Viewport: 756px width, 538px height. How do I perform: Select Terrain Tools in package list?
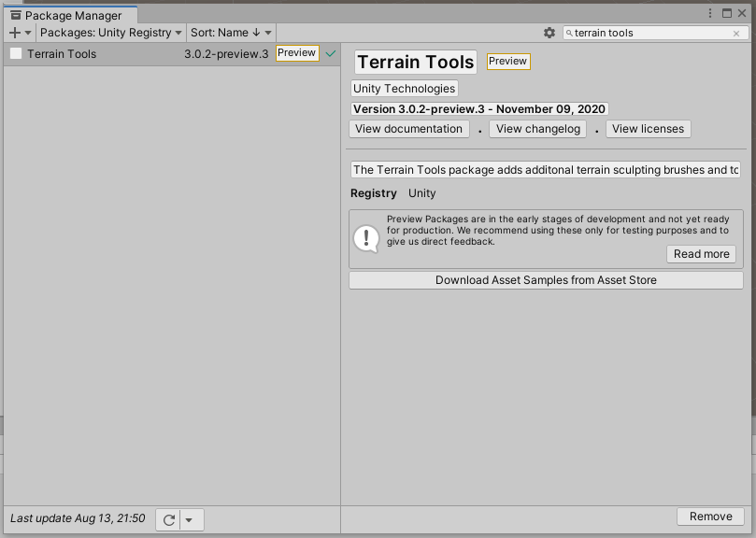point(172,53)
